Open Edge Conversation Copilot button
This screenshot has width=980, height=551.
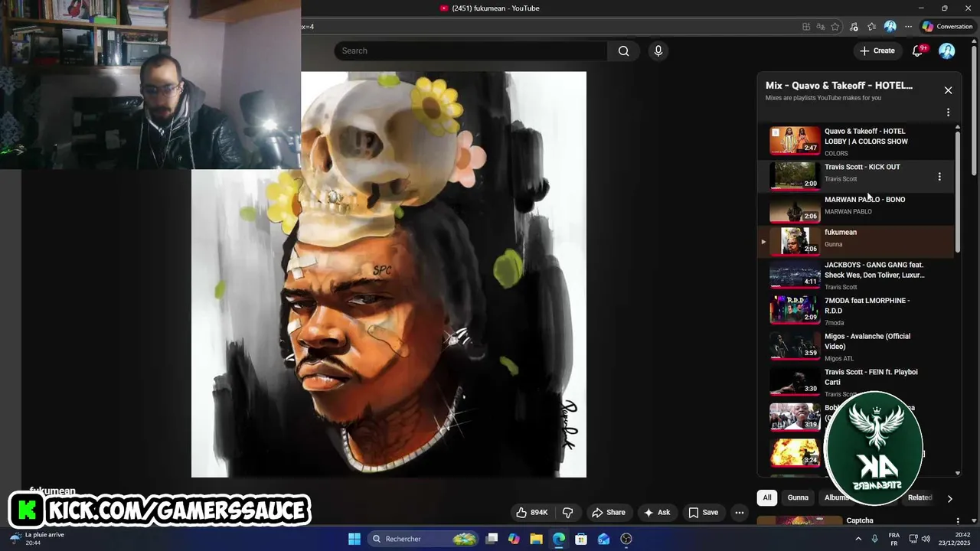click(x=948, y=27)
